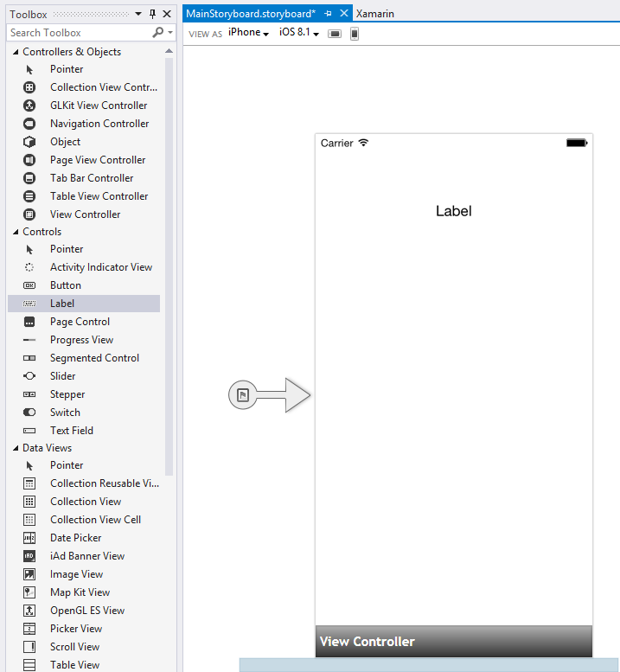The image size is (620, 672).
Task: Select the Navigation Controller icon
Action: (29, 124)
